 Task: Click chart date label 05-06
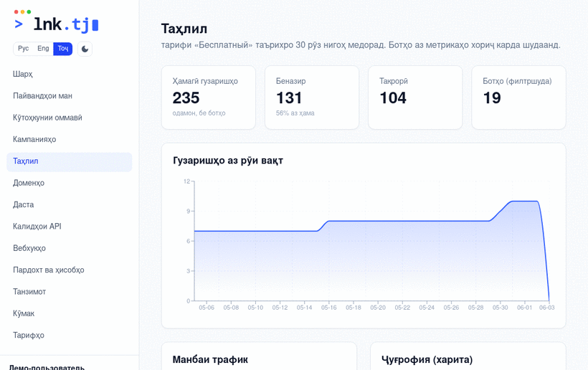point(207,308)
